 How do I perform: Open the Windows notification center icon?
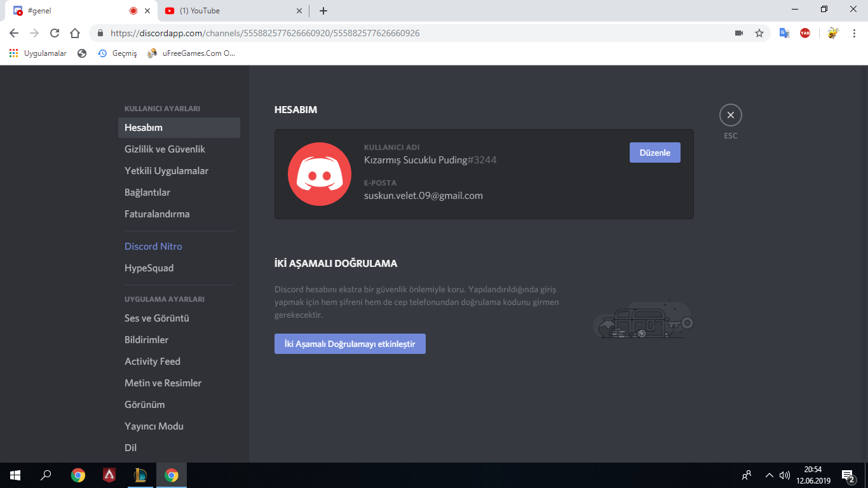pyautogui.click(x=848, y=475)
